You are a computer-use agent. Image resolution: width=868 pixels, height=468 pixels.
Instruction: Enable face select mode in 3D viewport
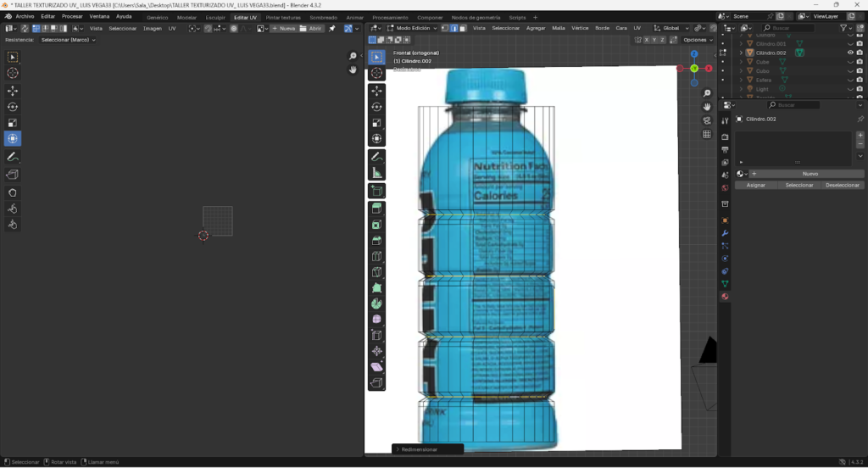click(463, 28)
